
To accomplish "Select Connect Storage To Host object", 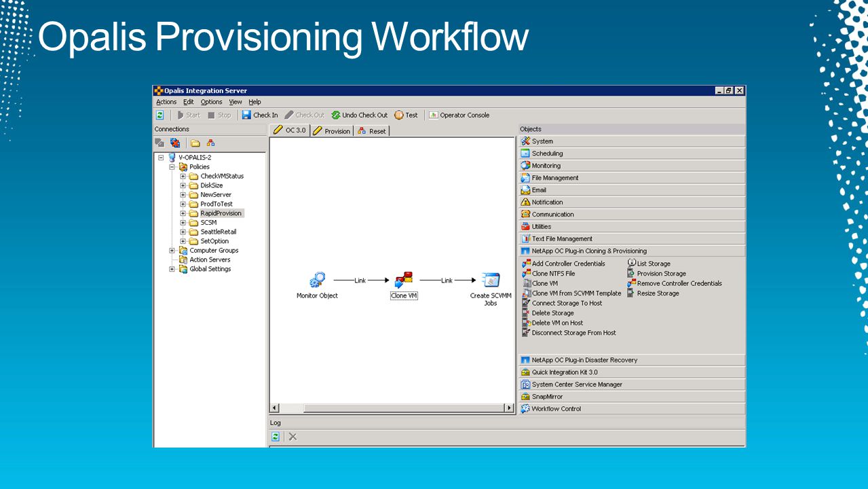I will click(x=562, y=303).
